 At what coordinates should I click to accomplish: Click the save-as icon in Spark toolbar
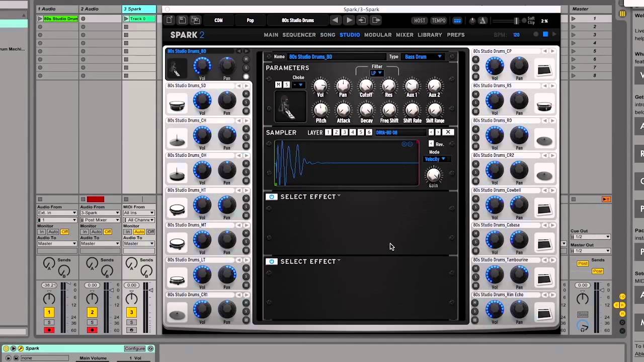[196, 20]
